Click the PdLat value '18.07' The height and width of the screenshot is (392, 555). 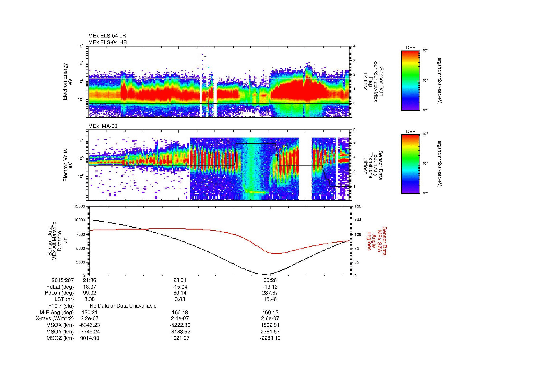[89, 287]
